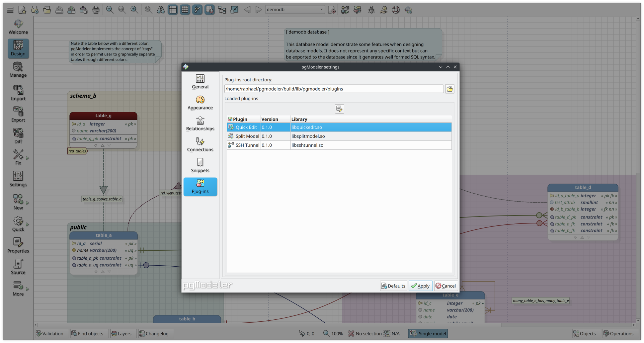The image size is (644, 343).
Task: Expand the Fix submenu arrow
Action: [28, 158]
